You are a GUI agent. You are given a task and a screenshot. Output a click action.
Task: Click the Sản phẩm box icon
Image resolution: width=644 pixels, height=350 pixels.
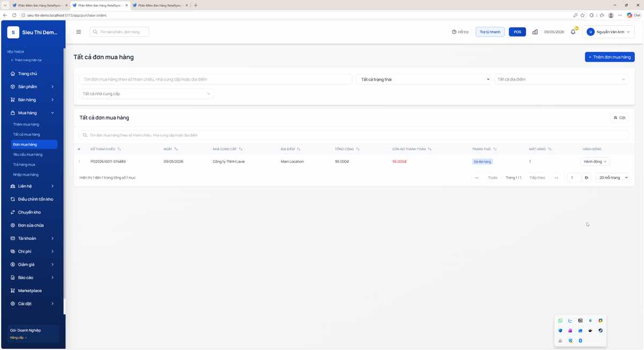click(x=13, y=86)
